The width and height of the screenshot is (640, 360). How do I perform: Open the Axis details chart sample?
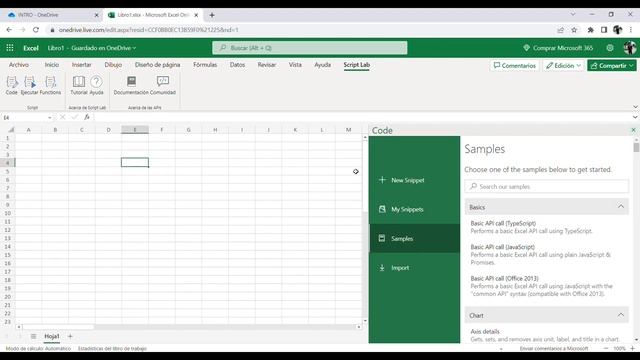(x=547, y=335)
